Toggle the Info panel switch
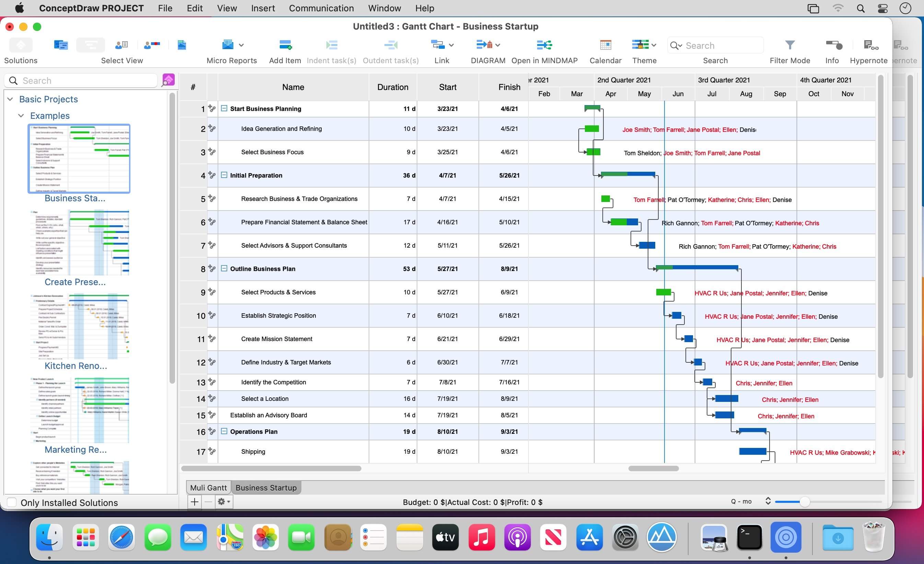This screenshot has height=564, width=924. point(834,45)
